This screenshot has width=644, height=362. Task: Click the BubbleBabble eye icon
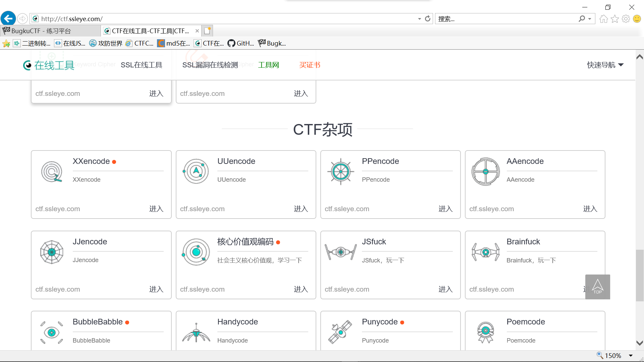(x=51, y=332)
